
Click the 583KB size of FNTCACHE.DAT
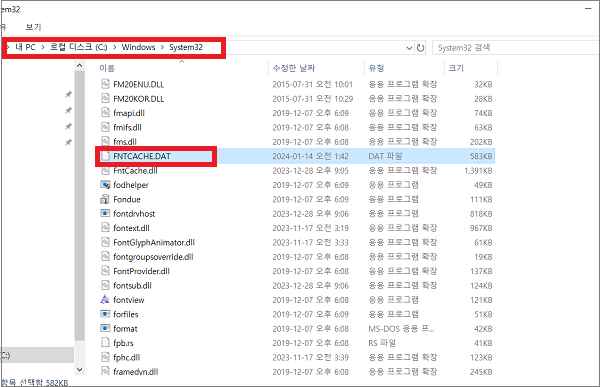(x=481, y=156)
